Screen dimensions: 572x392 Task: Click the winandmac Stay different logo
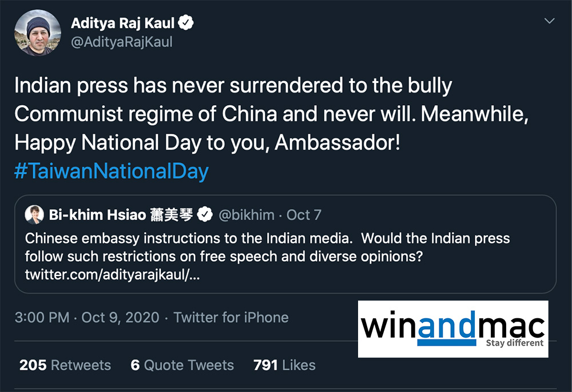(452, 329)
